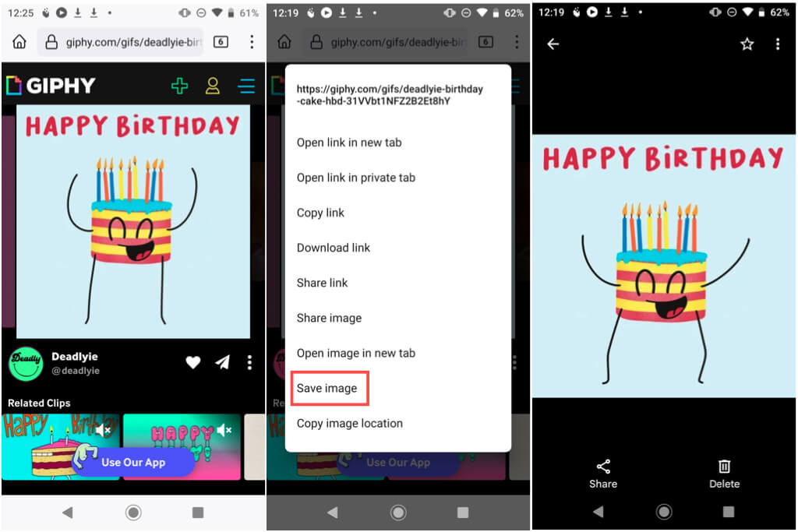Screen dimensions: 798x532
Task: Tap Android home button in right screen
Action: pyautogui.click(x=664, y=512)
